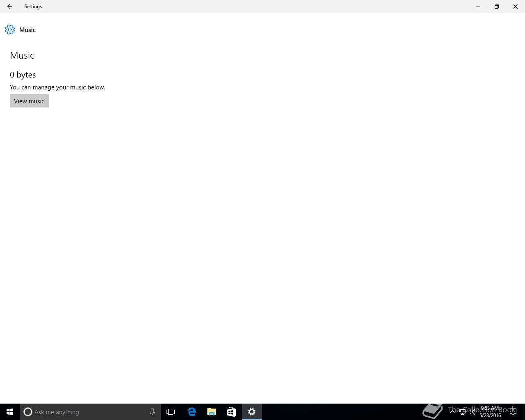
Task: Open the network status tray icon
Action: click(462, 412)
